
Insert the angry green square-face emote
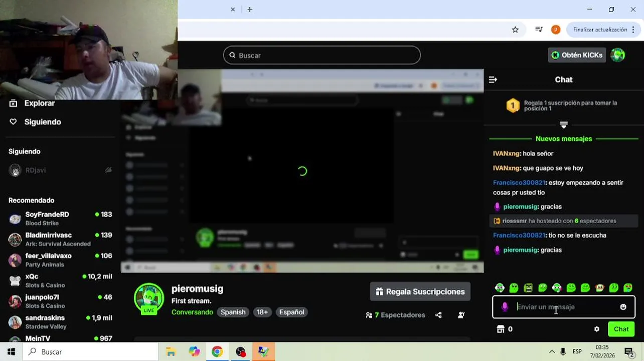click(528, 288)
